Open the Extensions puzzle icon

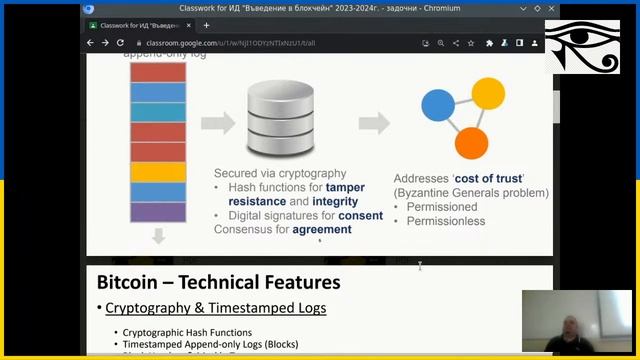(489, 43)
